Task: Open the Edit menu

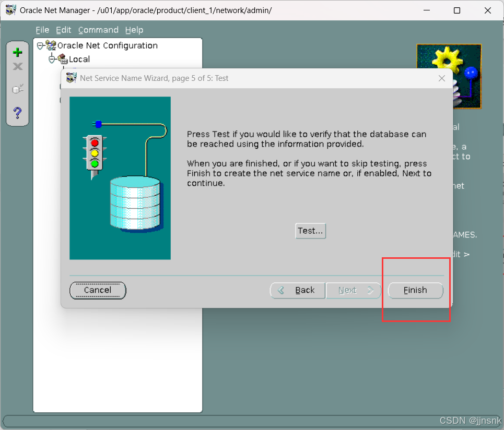Action: [x=63, y=30]
